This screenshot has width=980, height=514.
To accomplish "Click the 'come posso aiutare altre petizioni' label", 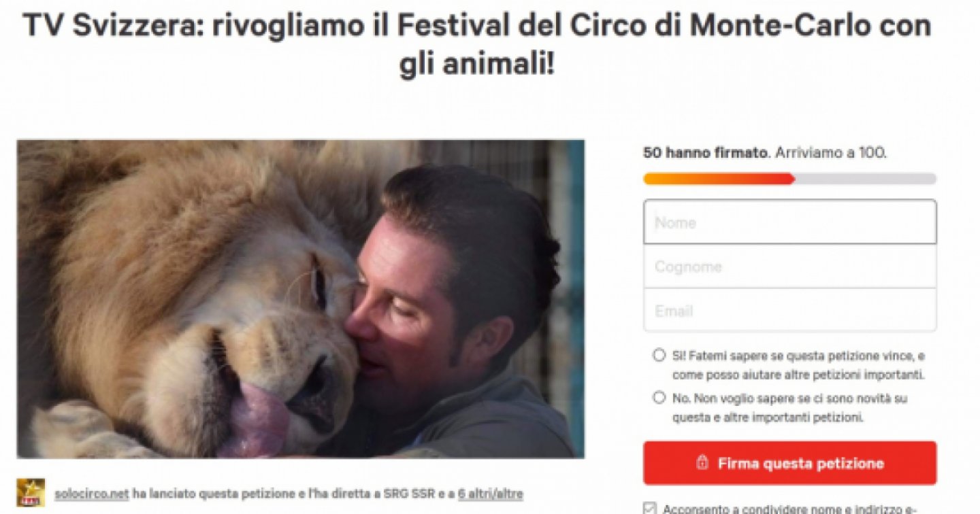I will [799, 375].
